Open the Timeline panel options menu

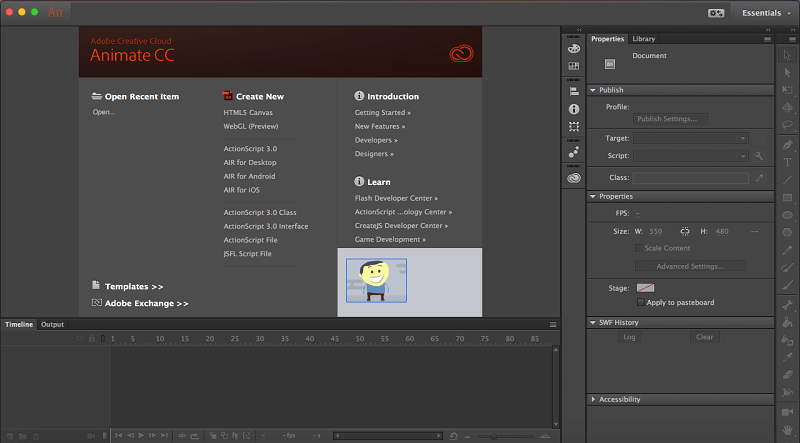pyautogui.click(x=553, y=325)
